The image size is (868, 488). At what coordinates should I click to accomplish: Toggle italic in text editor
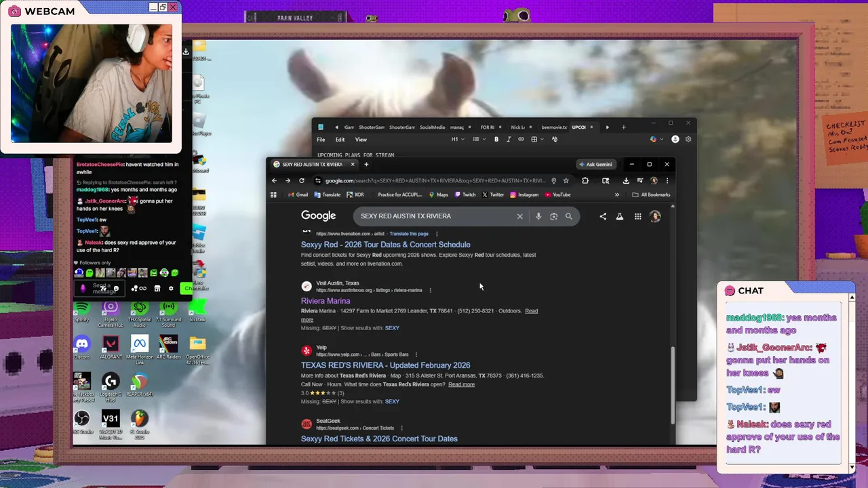[509, 140]
